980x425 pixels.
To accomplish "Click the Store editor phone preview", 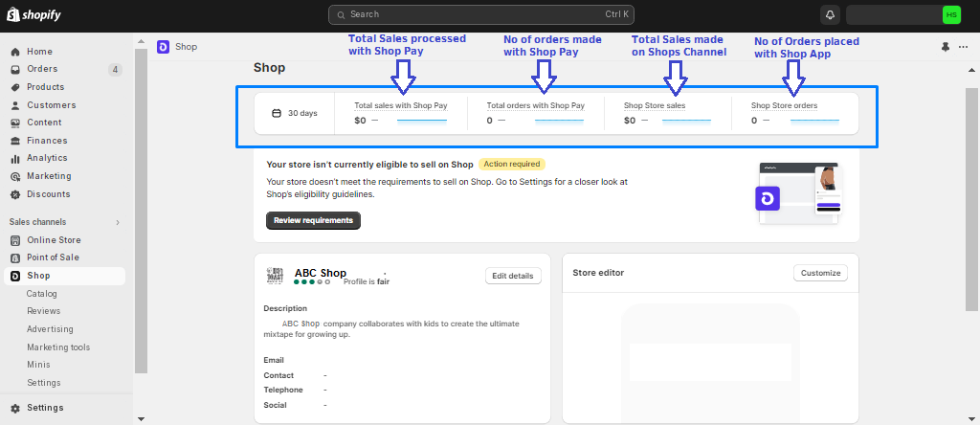I will tap(711, 363).
